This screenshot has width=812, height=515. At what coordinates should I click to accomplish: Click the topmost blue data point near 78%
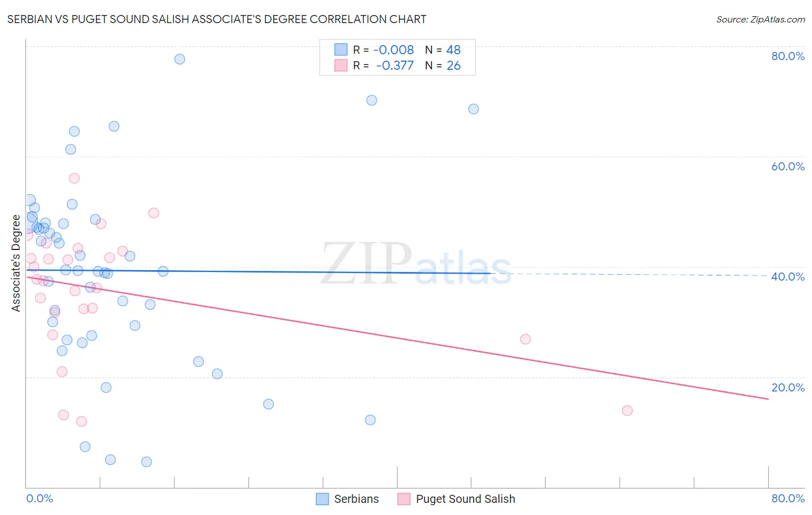180,59
